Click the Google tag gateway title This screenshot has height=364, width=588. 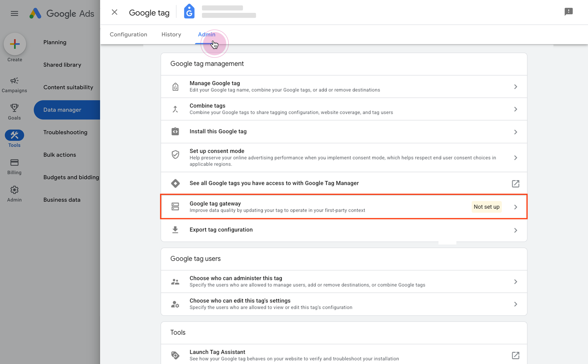[215, 204]
